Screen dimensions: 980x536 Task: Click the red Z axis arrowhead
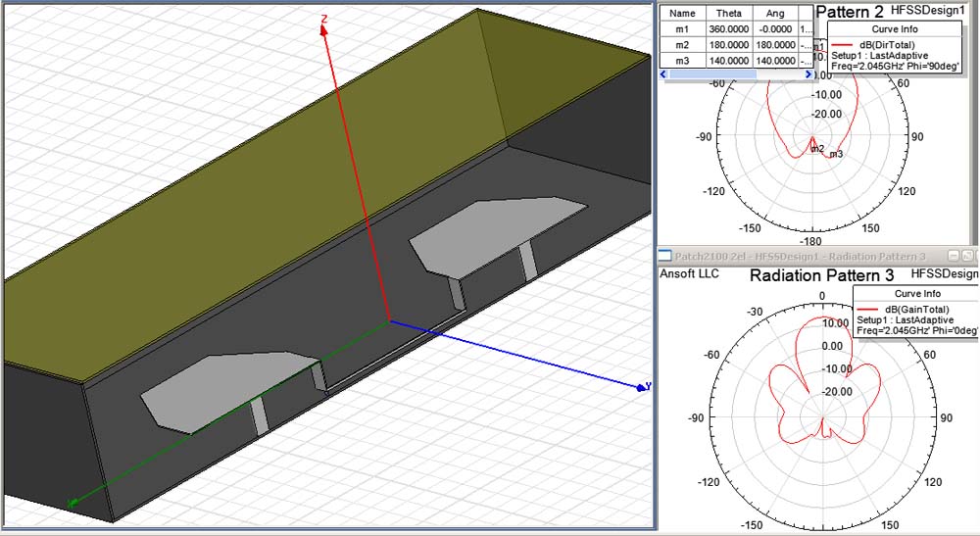click(x=324, y=28)
